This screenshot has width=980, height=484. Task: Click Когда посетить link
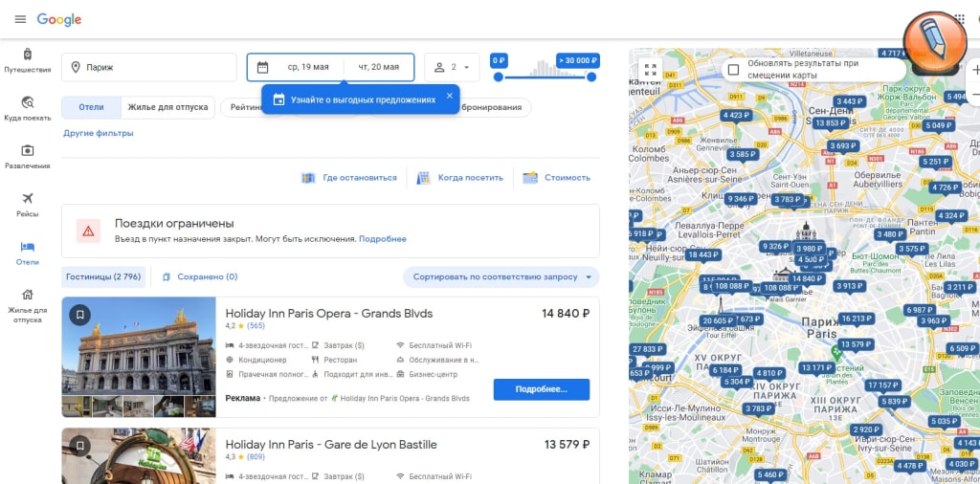pos(459,177)
